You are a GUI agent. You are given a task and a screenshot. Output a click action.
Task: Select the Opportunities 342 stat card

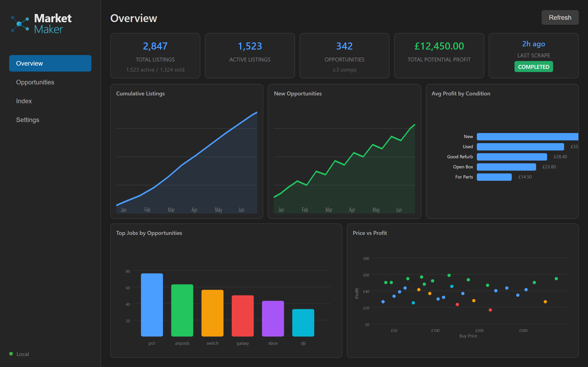[x=344, y=56]
